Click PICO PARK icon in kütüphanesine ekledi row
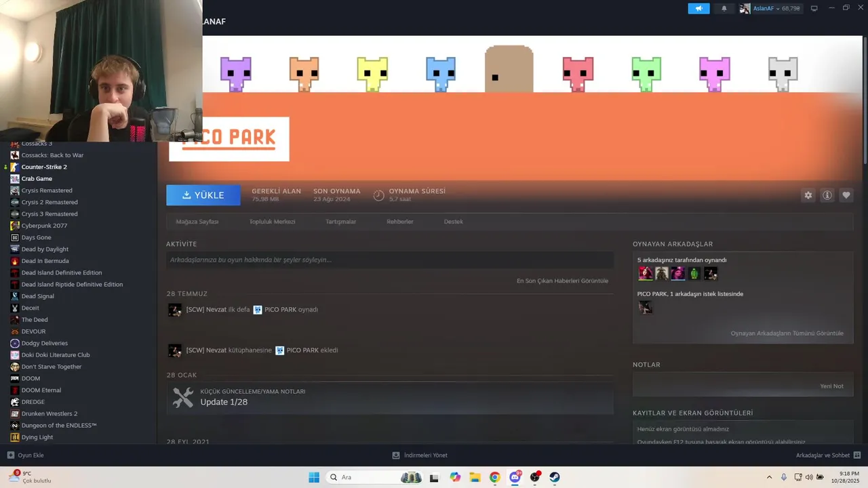Image resolution: width=868 pixels, height=488 pixels. [x=279, y=350]
